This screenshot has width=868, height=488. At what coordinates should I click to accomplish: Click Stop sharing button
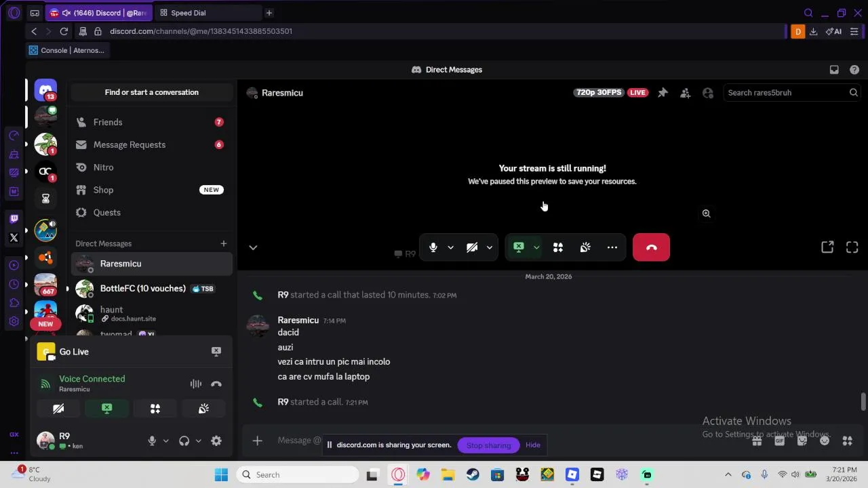click(x=488, y=445)
